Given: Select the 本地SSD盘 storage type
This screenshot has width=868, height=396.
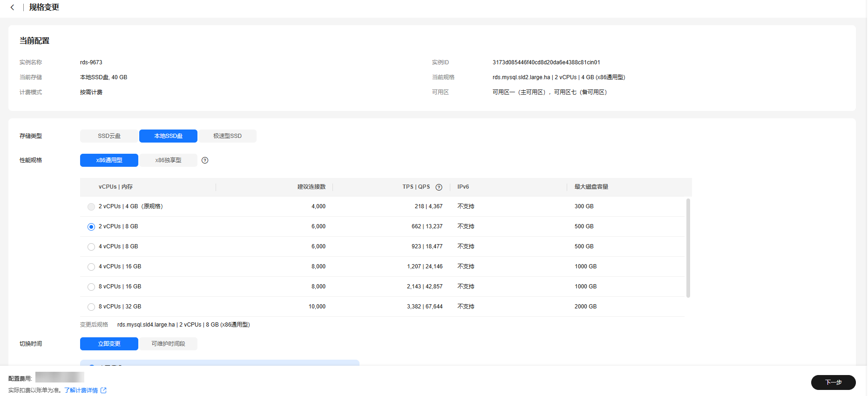Looking at the screenshot, I should pos(168,136).
